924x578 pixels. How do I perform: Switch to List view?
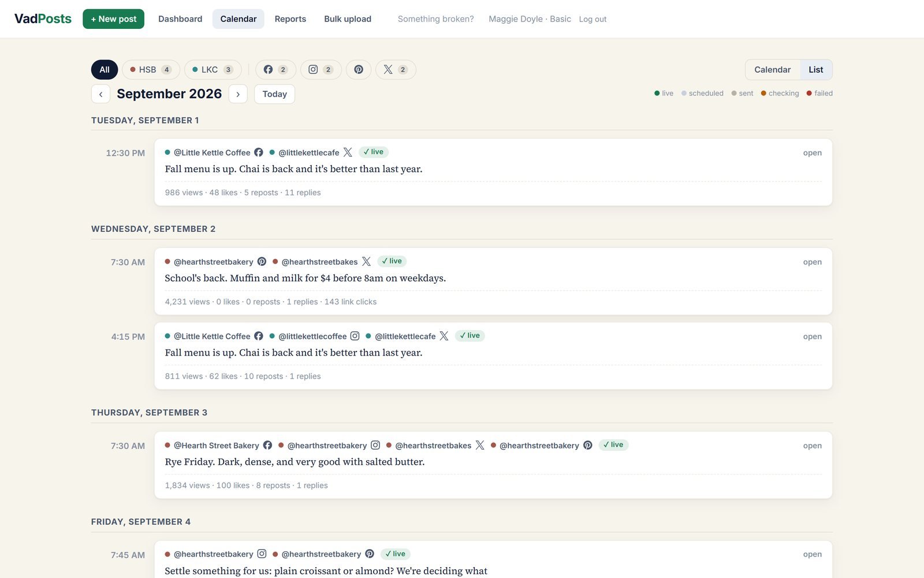816,69
